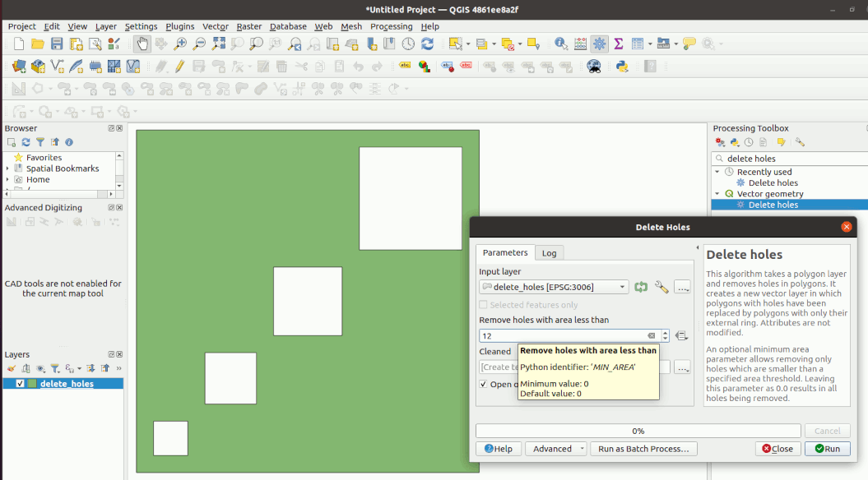Toggle editing with the pencil icon

pyautogui.click(x=180, y=67)
